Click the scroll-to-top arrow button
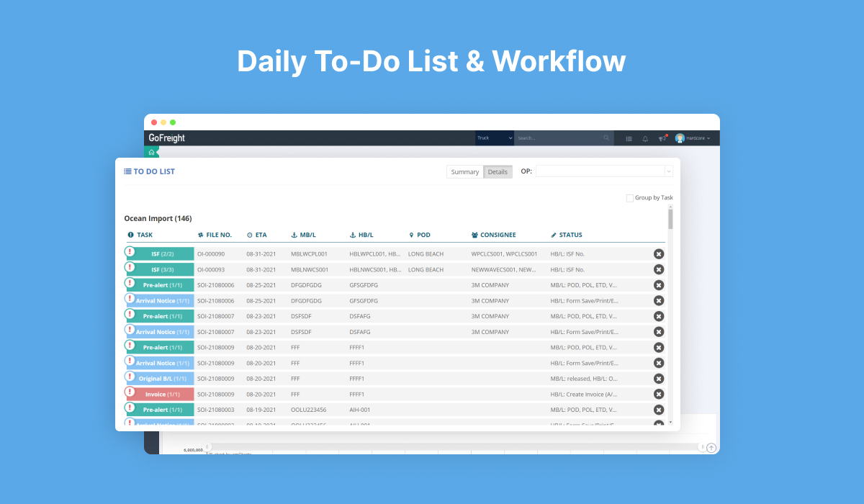 (711, 448)
